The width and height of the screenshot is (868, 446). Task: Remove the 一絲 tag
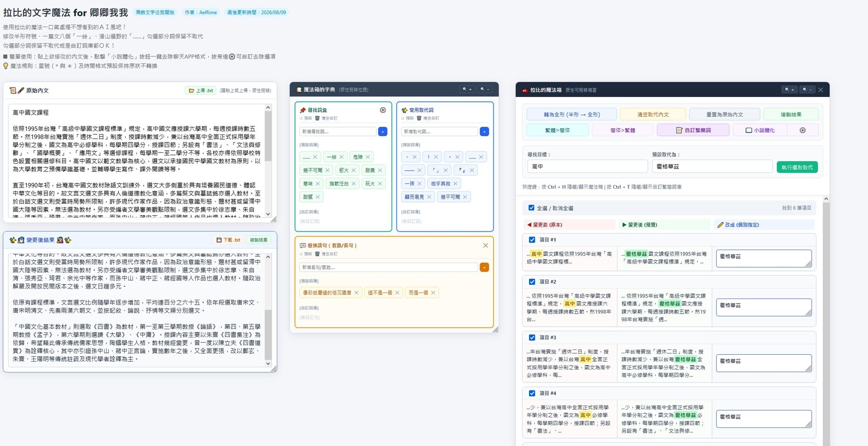[341, 157]
